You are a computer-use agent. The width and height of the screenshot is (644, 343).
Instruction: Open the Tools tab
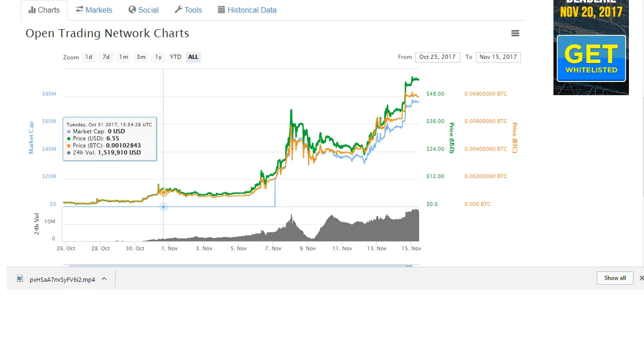pos(188,10)
